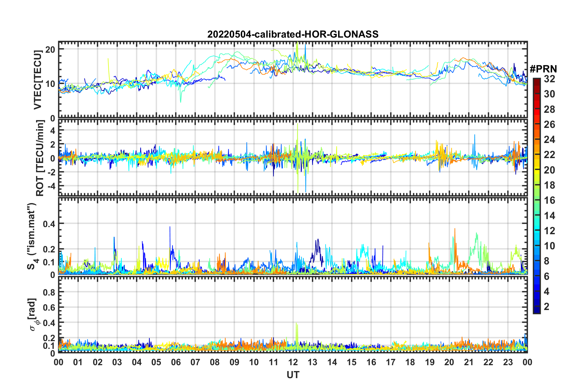Click colorbar tick label 30
586x392 pixels.
549,94
